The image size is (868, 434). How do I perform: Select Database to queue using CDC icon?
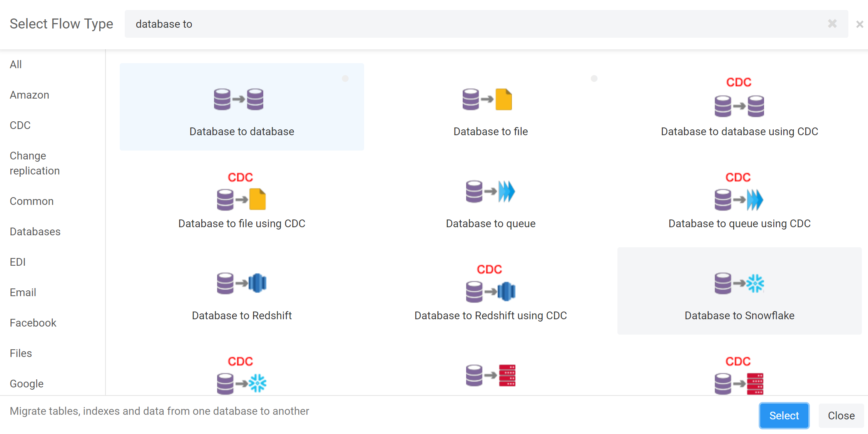click(739, 199)
